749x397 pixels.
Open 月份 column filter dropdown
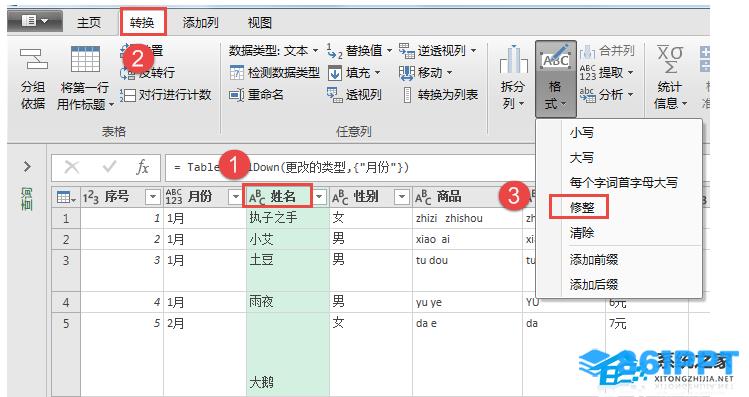[x=235, y=197]
